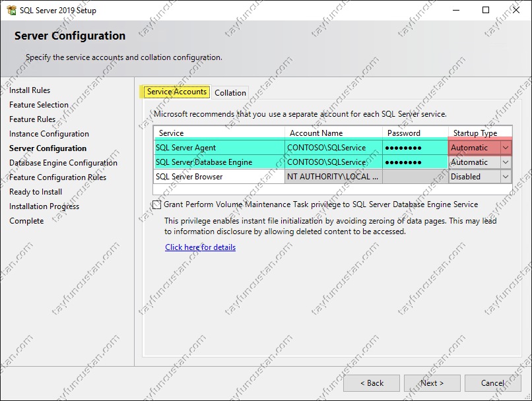Select the SQL Server Browser service row
This screenshot has height=401, width=532.
click(x=220, y=177)
